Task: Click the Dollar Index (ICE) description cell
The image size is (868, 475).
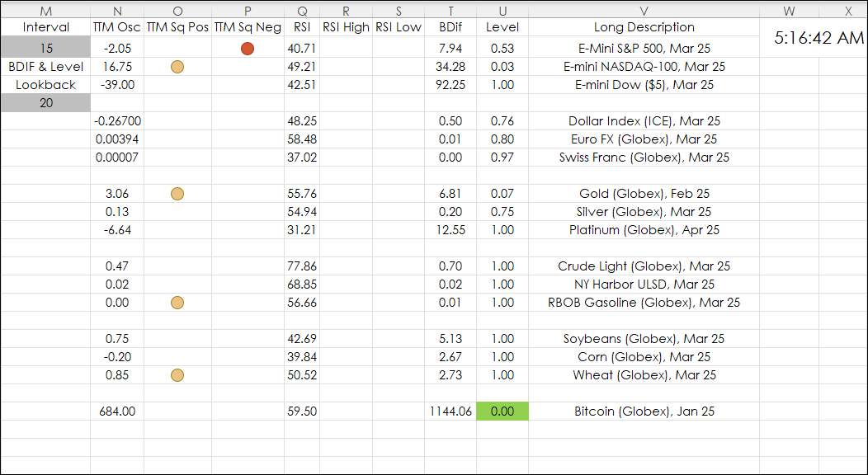Action: click(x=644, y=121)
